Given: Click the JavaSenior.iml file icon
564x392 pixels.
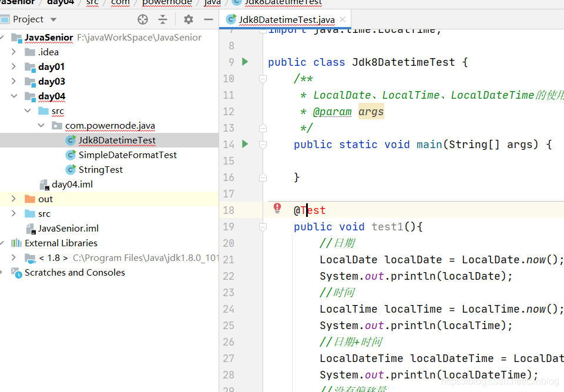Looking at the screenshot, I should [x=31, y=229].
